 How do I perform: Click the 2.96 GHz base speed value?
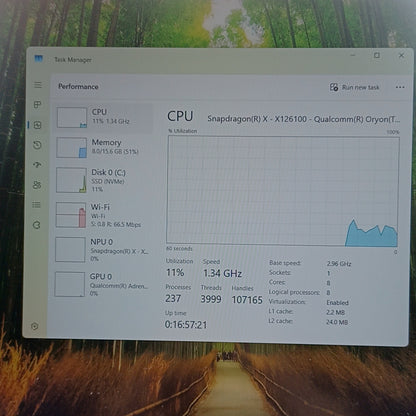[339, 264]
